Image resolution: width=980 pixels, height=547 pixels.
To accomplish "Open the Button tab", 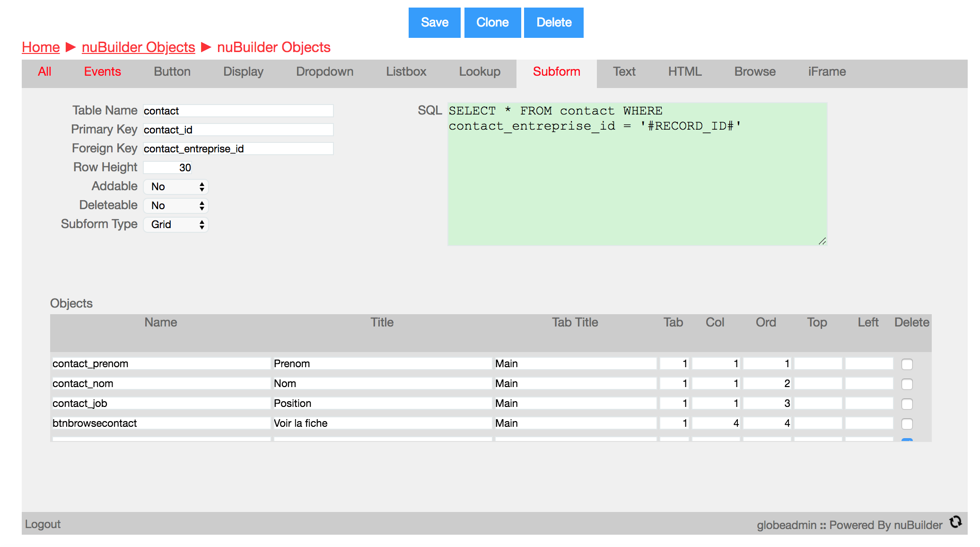I will tap(172, 72).
